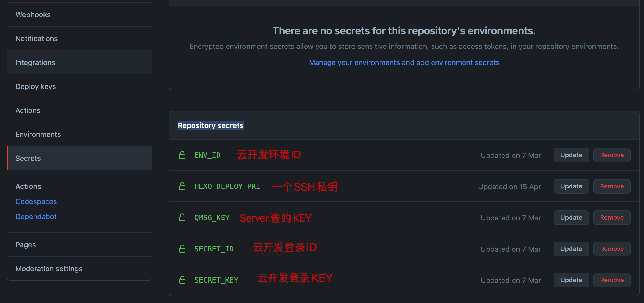This screenshot has height=303, width=644.
Task: Open Pages settings
Action: click(26, 245)
